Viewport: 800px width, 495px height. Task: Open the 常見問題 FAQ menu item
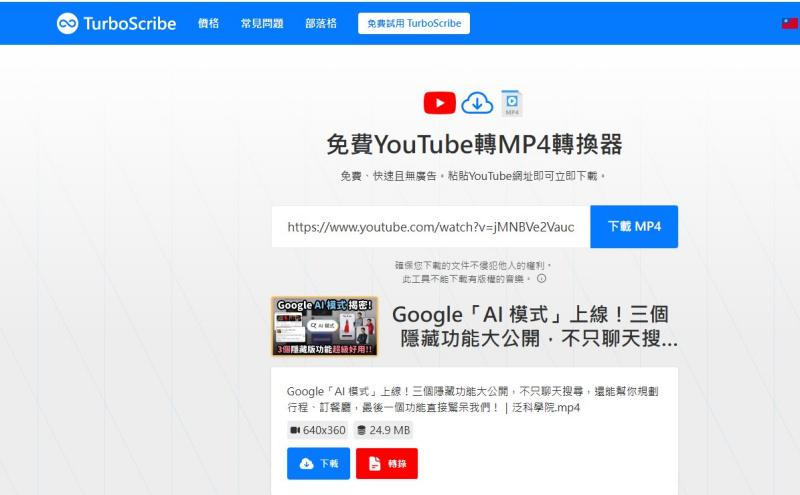(262, 23)
